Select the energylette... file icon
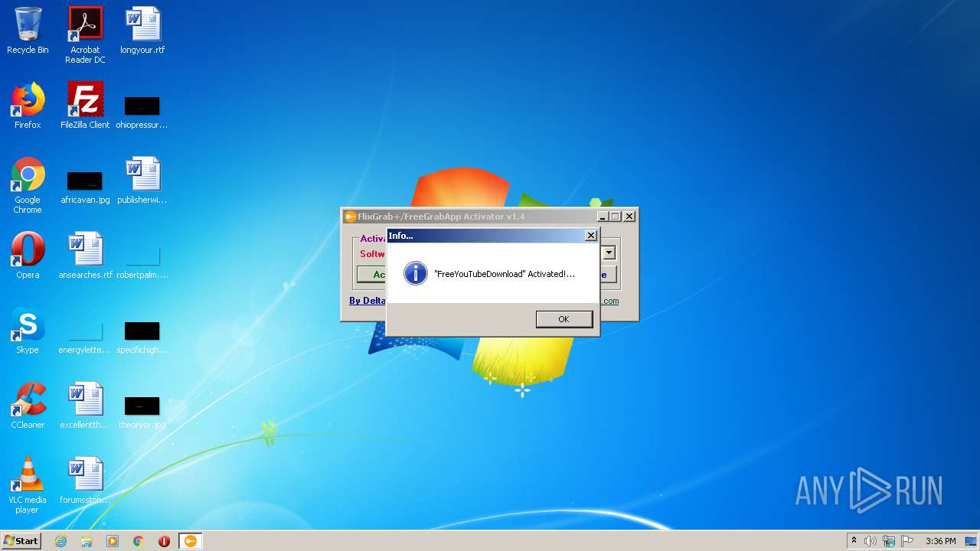The image size is (980, 551). tap(85, 337)
